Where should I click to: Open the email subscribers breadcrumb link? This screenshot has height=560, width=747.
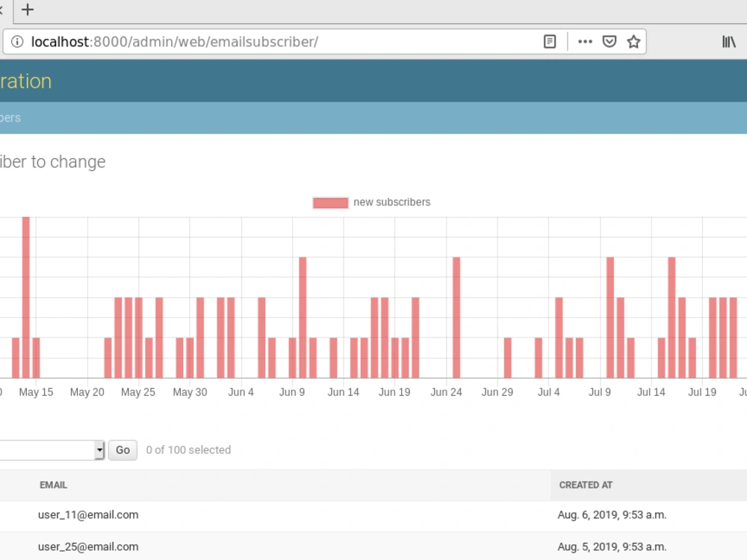(x=10, y=117)
